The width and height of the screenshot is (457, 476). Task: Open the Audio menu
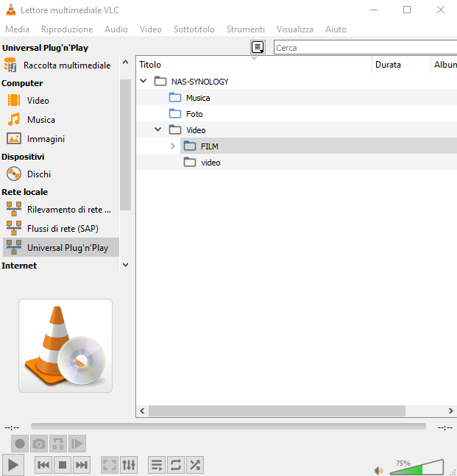click(x=116, y=29)
